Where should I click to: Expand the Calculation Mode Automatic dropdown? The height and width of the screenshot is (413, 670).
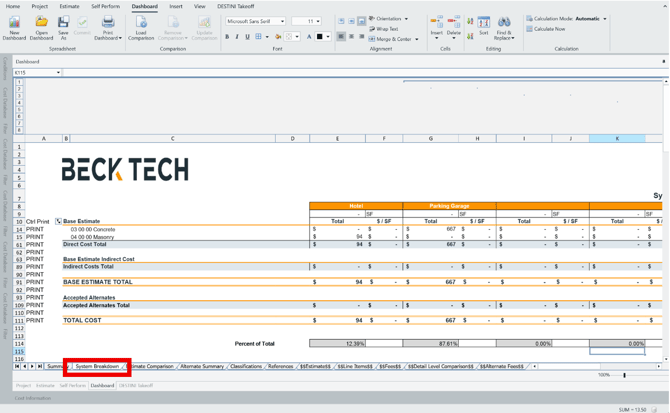coord(605,19)
